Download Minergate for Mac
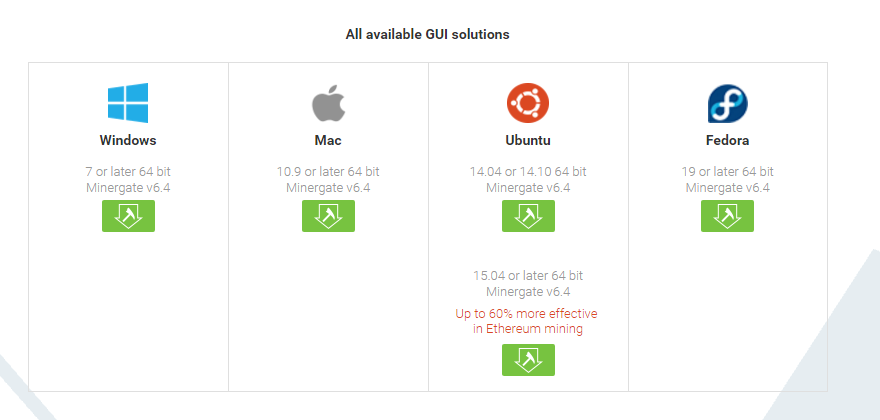 pos(328,216)
